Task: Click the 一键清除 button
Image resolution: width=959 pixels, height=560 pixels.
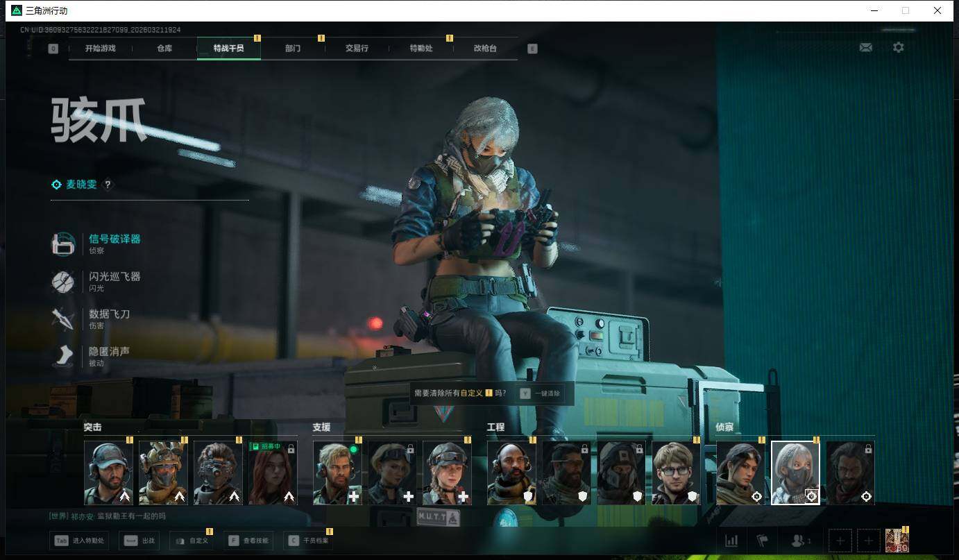Action: tap(541, 393)
